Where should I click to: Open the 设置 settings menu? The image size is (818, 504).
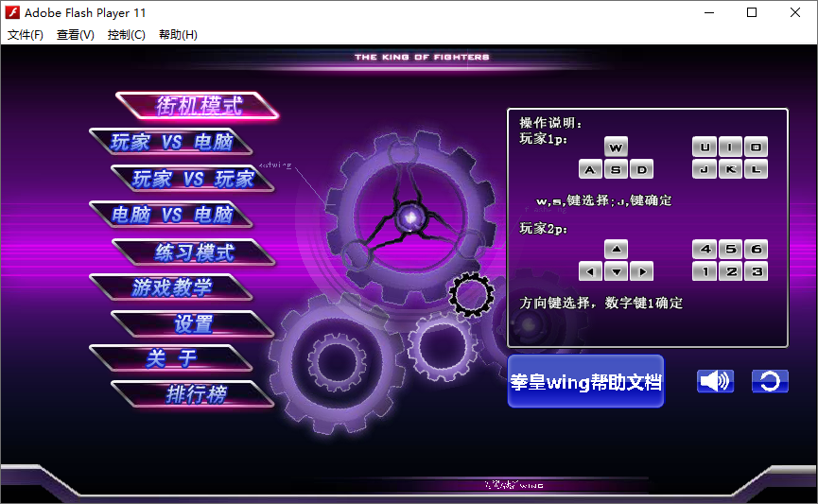click(x=193, y=323)
